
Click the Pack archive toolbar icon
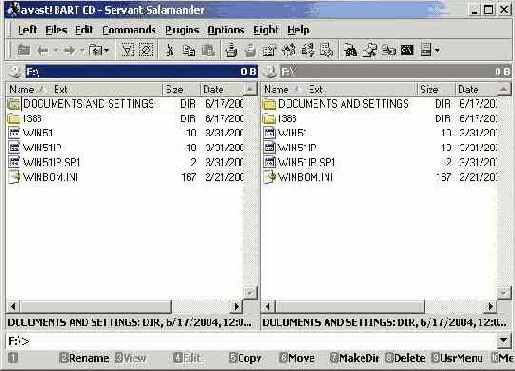[231, 51]
